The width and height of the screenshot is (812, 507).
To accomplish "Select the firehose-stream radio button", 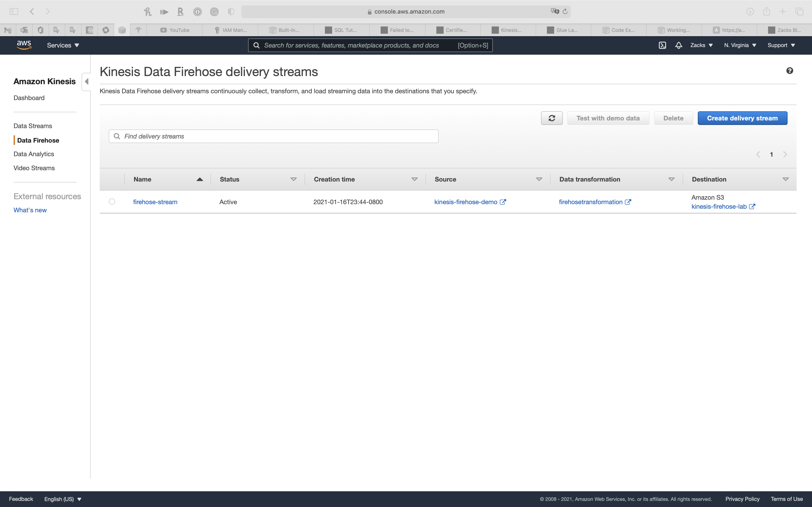I will click(x=112, y=201).
